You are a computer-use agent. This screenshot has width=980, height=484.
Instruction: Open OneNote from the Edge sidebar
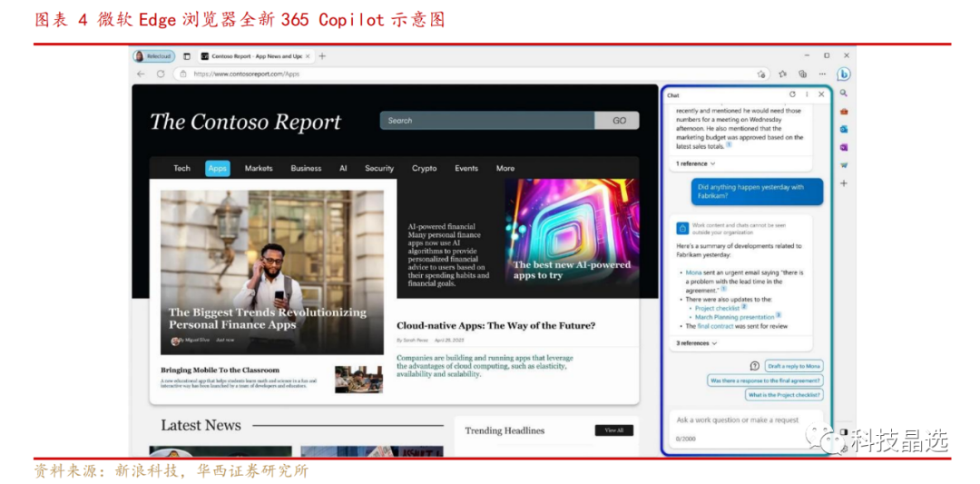[844, 148]
